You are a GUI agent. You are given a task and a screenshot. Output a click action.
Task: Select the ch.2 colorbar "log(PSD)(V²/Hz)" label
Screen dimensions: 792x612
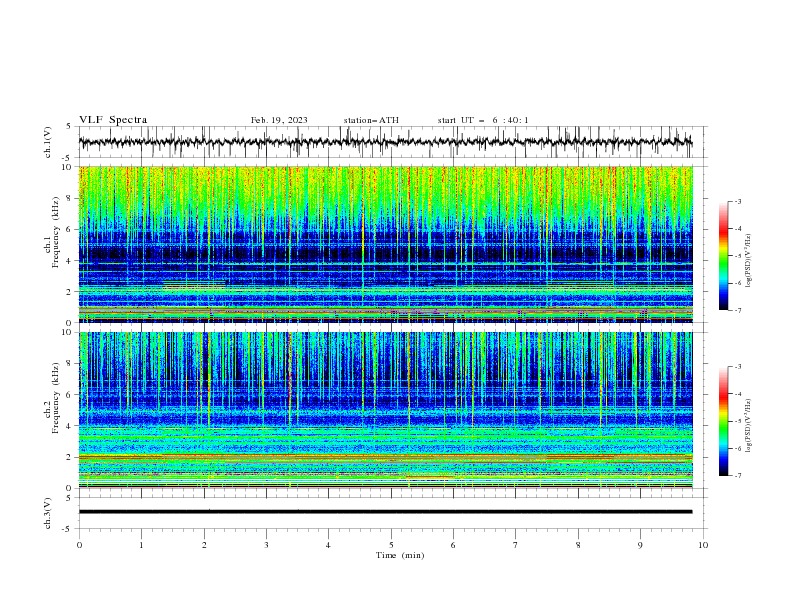(749, 425)
